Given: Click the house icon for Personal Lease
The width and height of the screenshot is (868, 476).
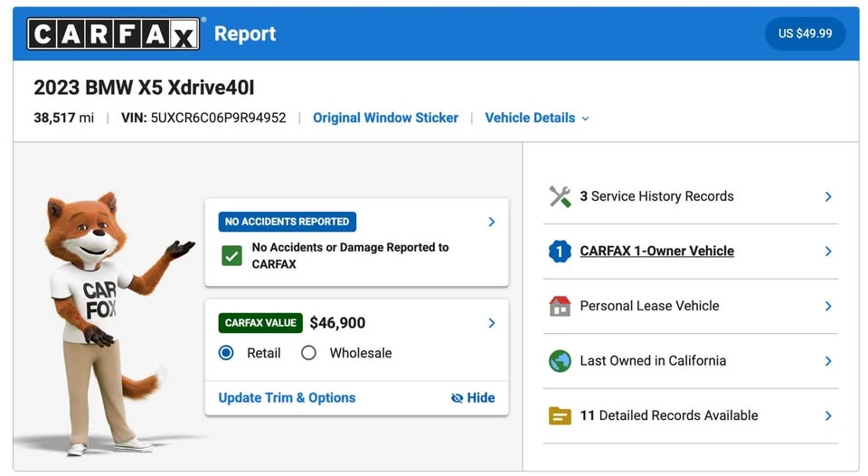Looking at the screenshot, I should tap(560, 306).
